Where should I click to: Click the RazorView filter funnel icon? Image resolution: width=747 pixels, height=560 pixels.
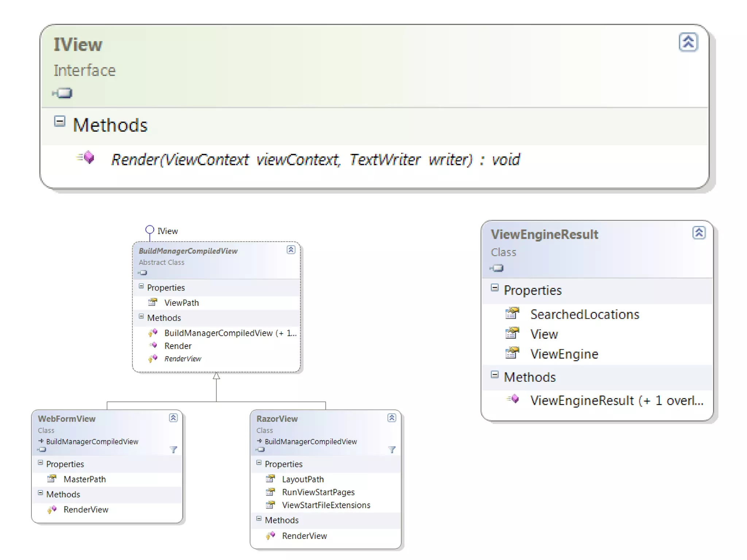tap(392, 450)
